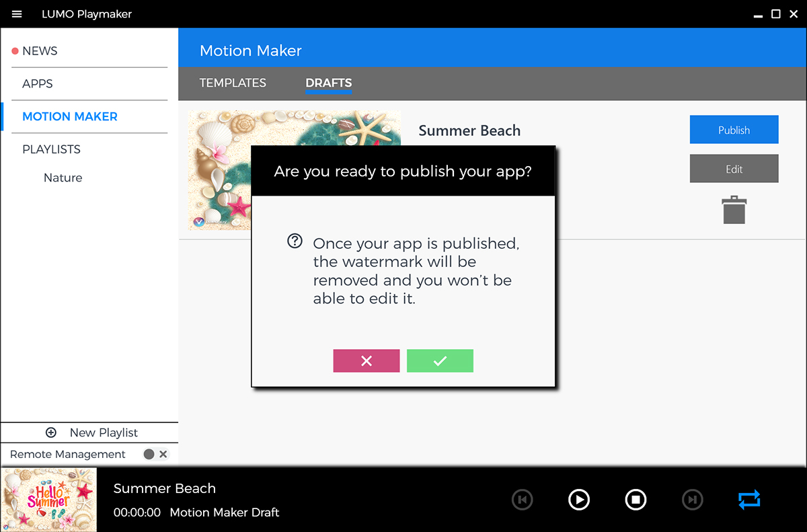Click the Motion Maker Draft label
This screenshot has height=532, width=807.
[225, 512]
